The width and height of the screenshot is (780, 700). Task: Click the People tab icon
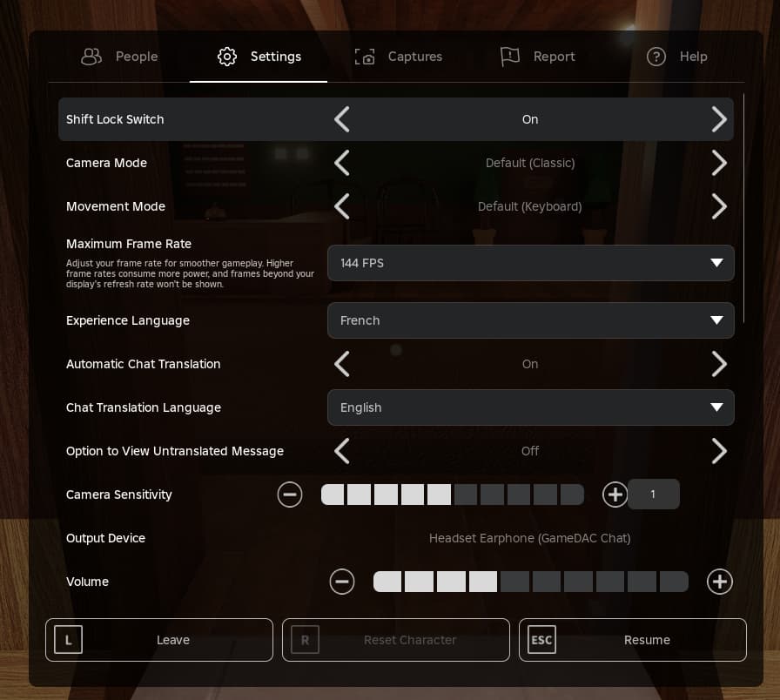[91, 57]
